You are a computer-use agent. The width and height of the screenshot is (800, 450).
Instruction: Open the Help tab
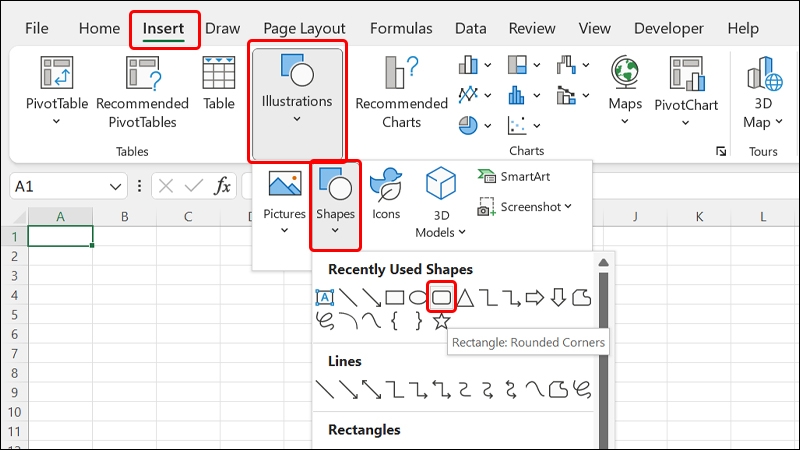(x=743, y=28)
